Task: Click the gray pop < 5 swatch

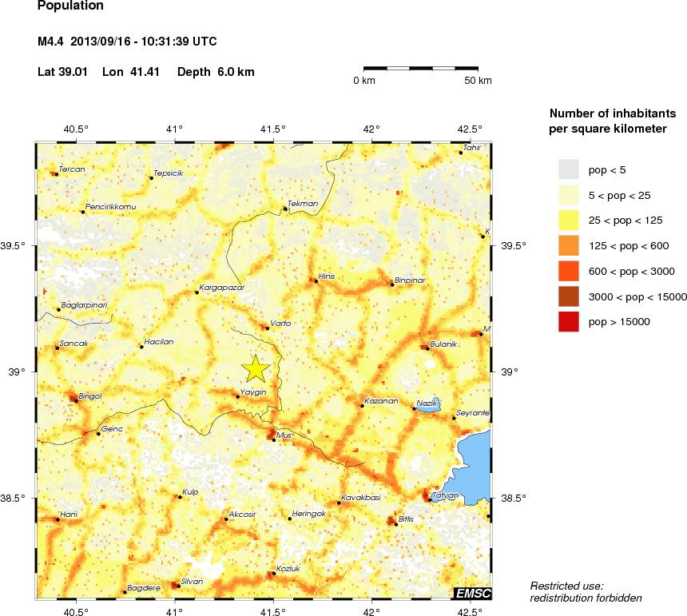Action: [568, 169]
